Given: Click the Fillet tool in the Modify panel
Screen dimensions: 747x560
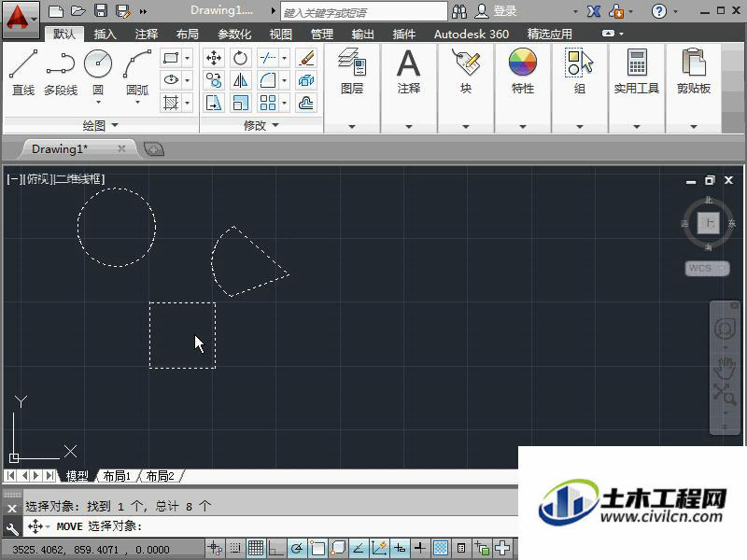Looking at the screenshot, I should tap(267, 80).
